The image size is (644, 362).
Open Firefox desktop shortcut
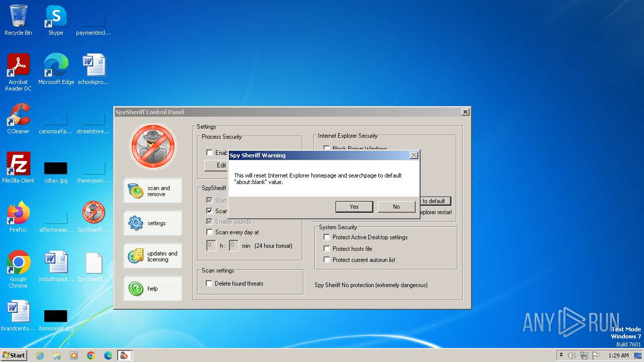coord(18,217)
